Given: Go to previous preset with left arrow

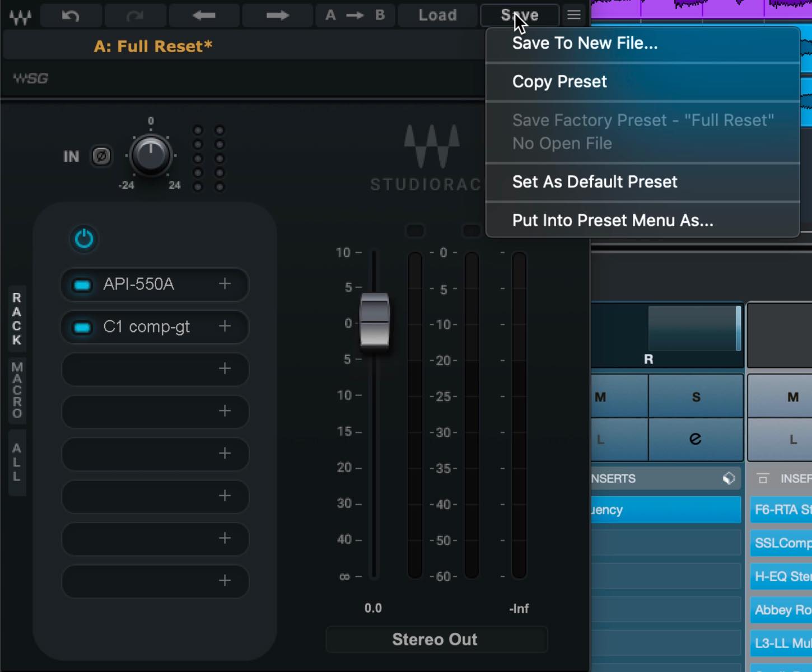Looking at the screenshot, I should coord(204,16).
